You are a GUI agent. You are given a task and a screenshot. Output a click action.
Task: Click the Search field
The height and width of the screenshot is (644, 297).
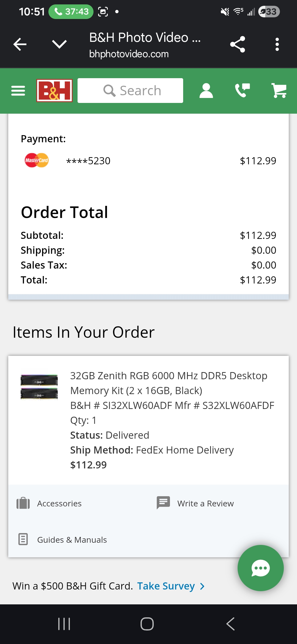click(130, 91)
